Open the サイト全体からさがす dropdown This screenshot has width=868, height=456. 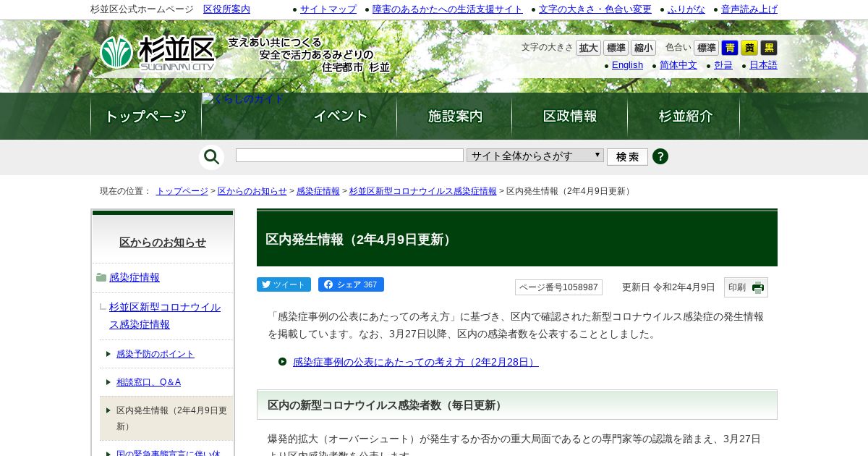(535, 156)
